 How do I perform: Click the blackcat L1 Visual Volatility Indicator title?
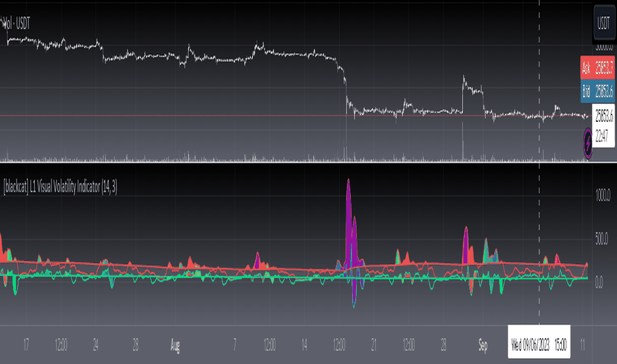point(60,187)
